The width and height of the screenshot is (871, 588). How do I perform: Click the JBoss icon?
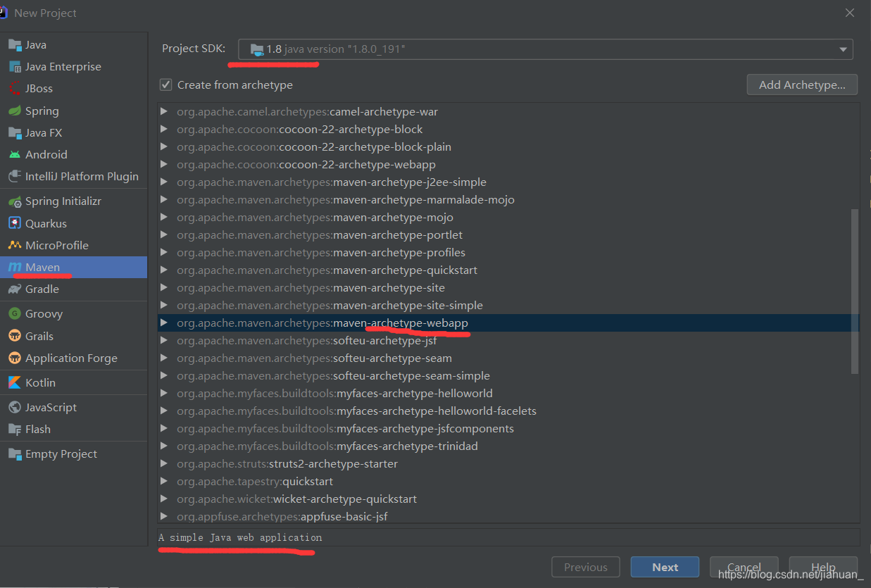(15, 89)
